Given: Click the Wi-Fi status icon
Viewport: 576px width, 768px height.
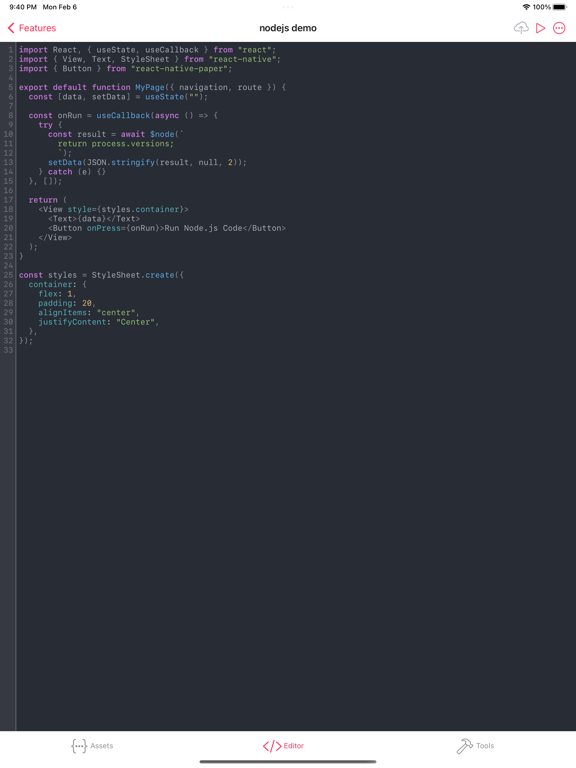Looking at the screenshot, I should pyautogui.click(x=526, y=7).
